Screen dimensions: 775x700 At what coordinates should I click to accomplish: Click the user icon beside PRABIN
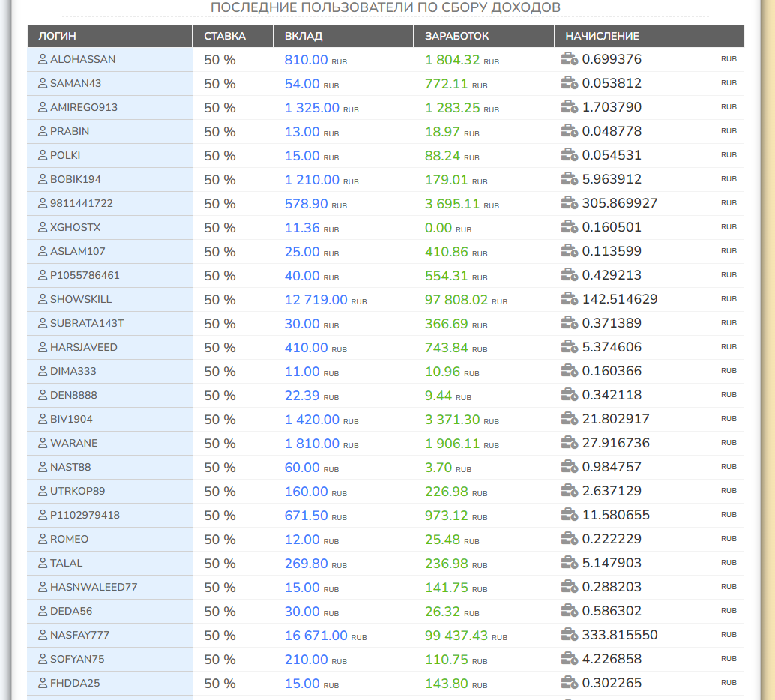(x=43, y=131)
